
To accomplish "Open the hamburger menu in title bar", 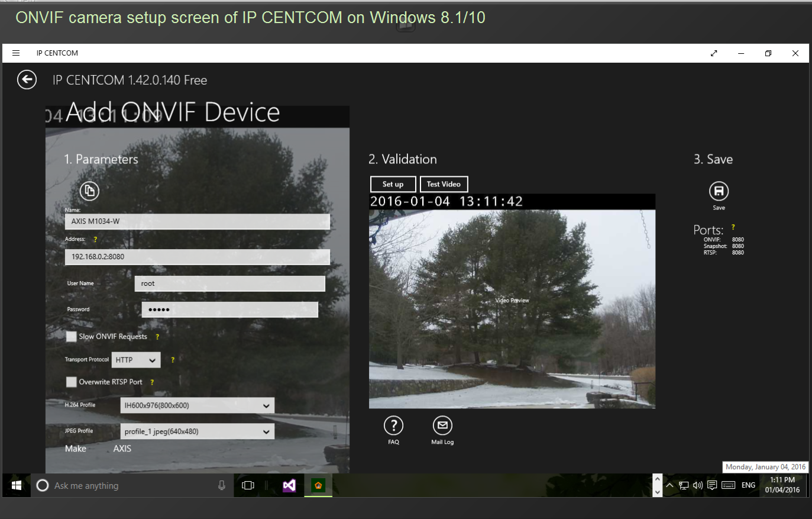I will [16, 53].
